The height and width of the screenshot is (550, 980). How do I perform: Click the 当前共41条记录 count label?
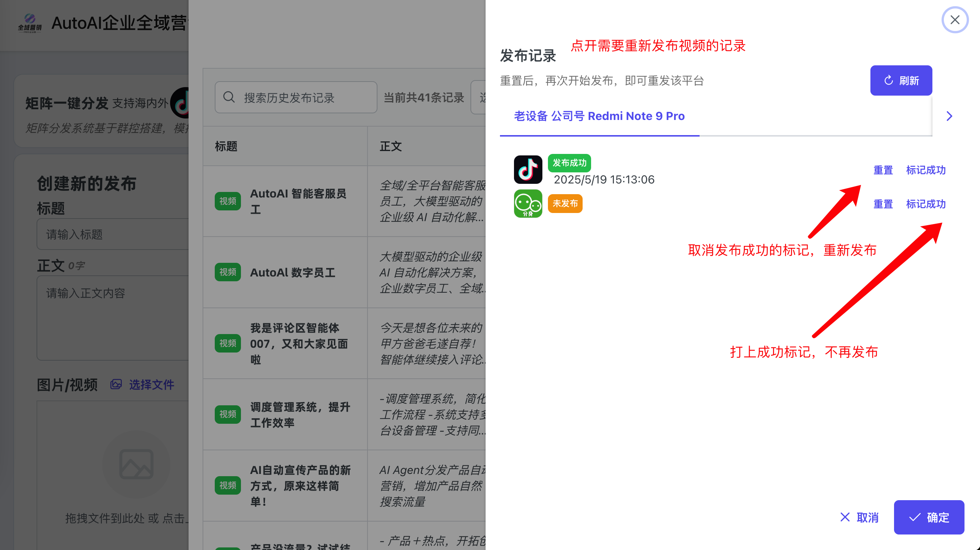point(424,97)
